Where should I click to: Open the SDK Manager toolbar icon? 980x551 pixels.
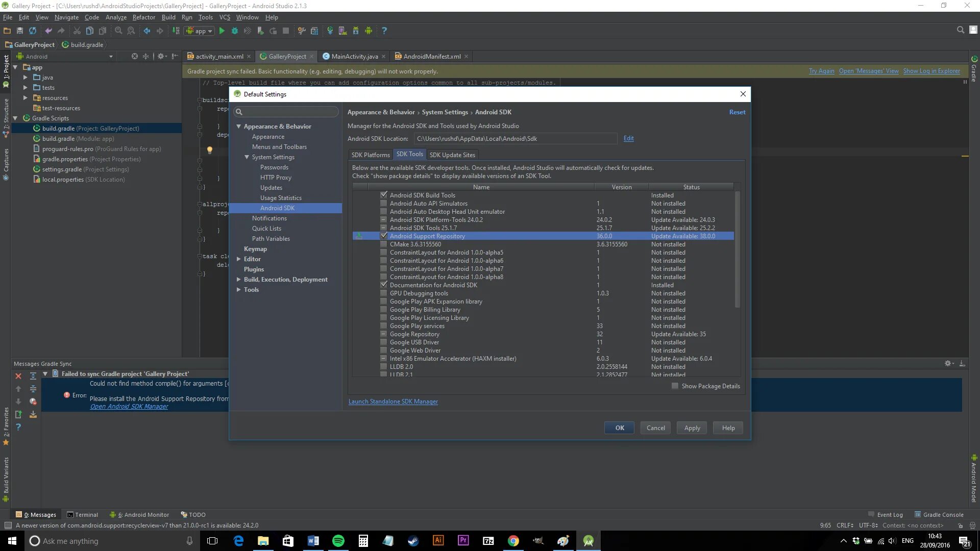[356, 31]
